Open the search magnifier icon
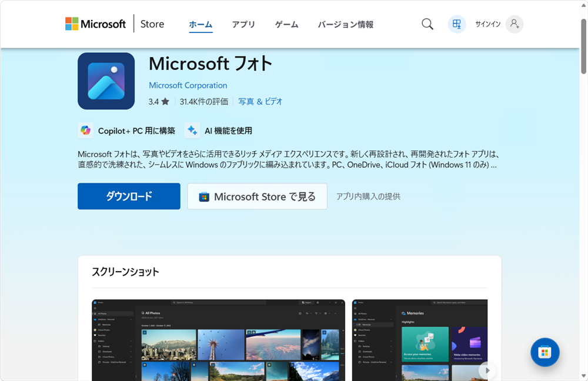Screen dimensions: 588x381 click(x=427, y=24)
